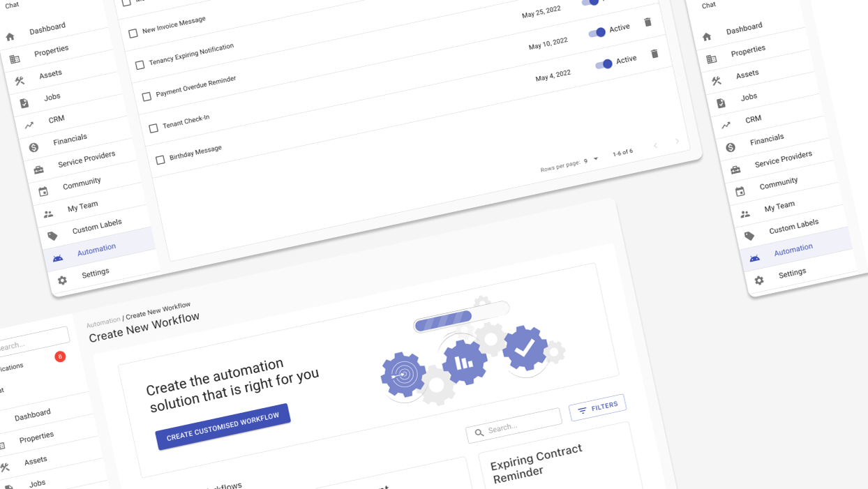Toggle Active switch in May 4, 2022 row
The width and height of the screenshot is (868, 489).
pyautogui.click(x=604, y=63)
